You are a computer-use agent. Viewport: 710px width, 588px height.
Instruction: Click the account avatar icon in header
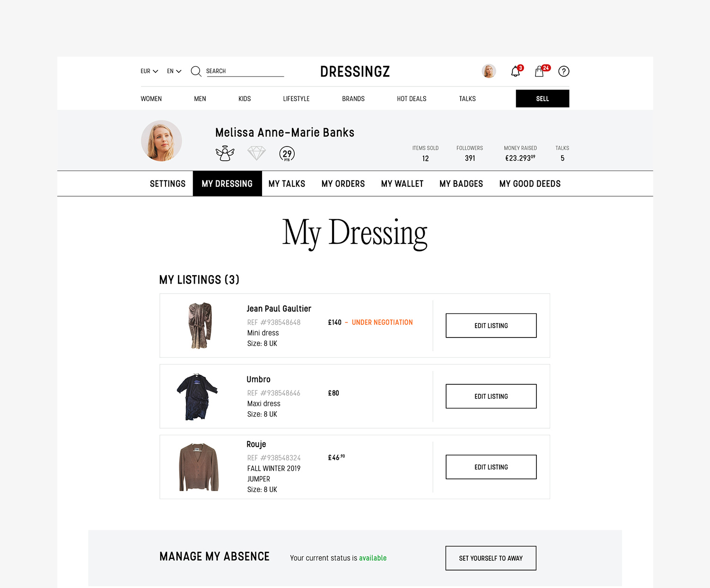point(489,71)
